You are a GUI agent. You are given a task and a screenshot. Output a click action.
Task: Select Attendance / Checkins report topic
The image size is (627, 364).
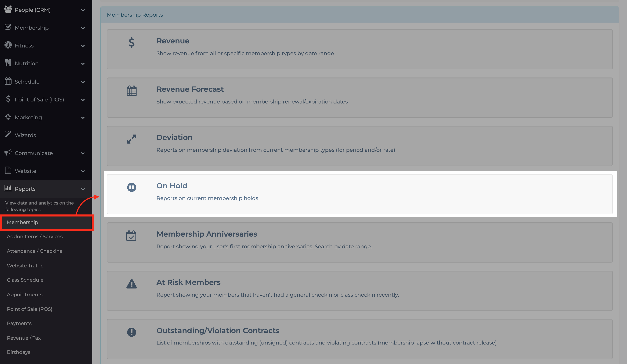34,251
